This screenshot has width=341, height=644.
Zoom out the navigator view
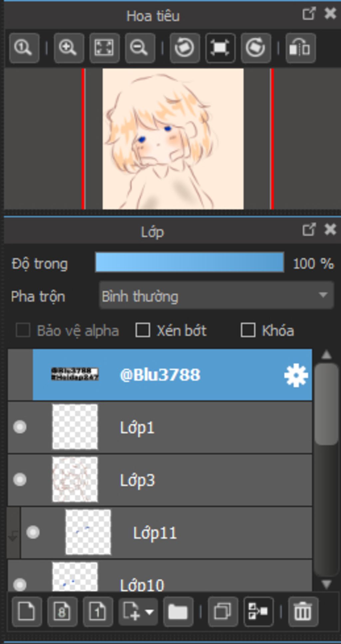pos(140,48)
